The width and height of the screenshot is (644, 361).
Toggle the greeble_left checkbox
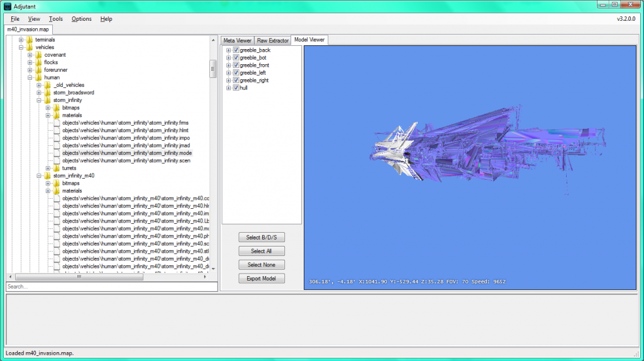click(x=236, y=73)
